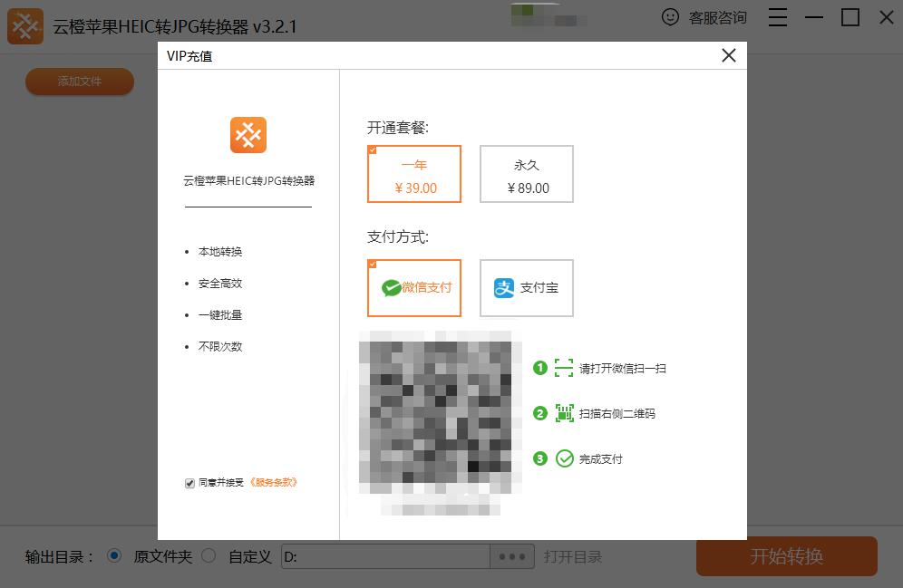Click the 客服咨询 smiley face icon

point(670,17)
